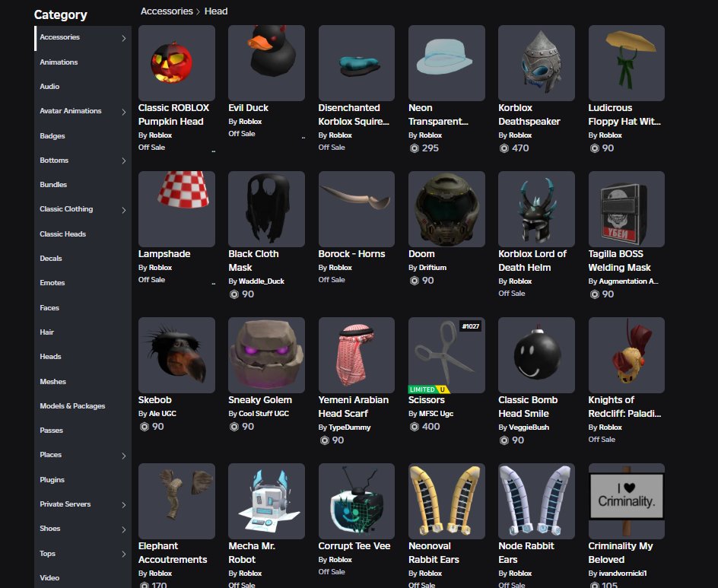718x588 pixels.
Task: Open the Scissors limited item image
Action: (x=446, y=355)
